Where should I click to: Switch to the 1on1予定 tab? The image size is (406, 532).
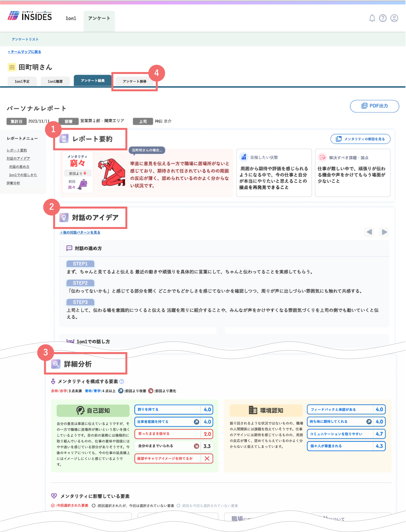(x=22, y=81)
